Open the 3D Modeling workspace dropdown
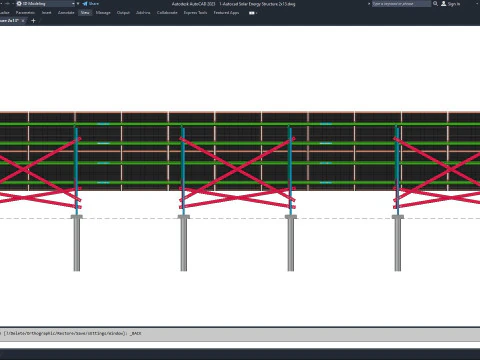480x360 pixels. coord(45,4)
